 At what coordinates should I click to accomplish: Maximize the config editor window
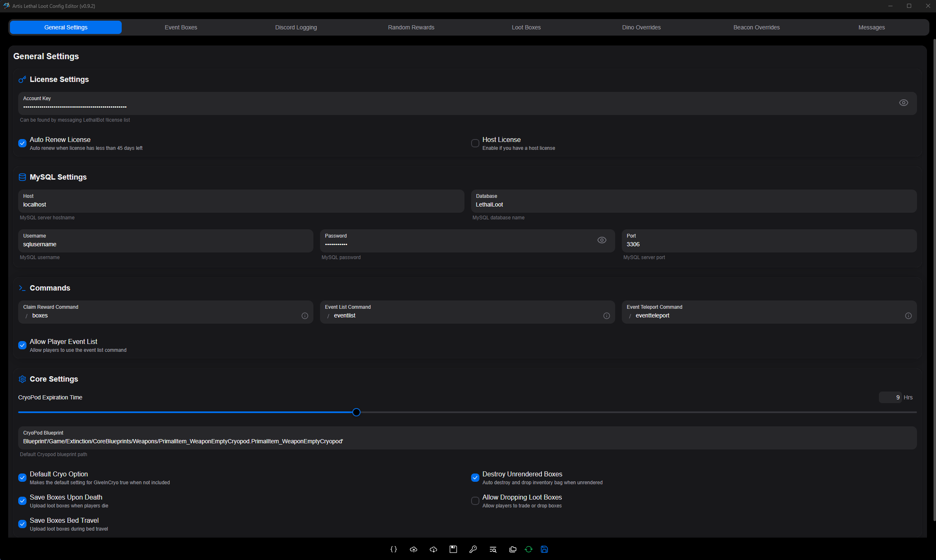tap(909, 6)
